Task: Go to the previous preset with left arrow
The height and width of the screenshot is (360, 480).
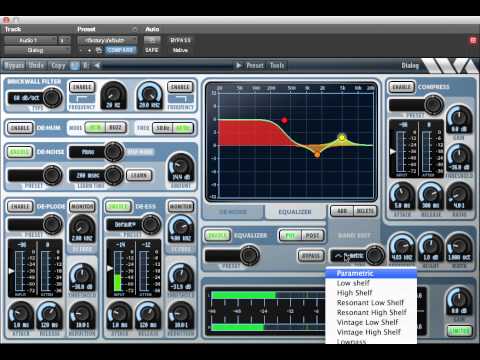Action: coord(97,66)
